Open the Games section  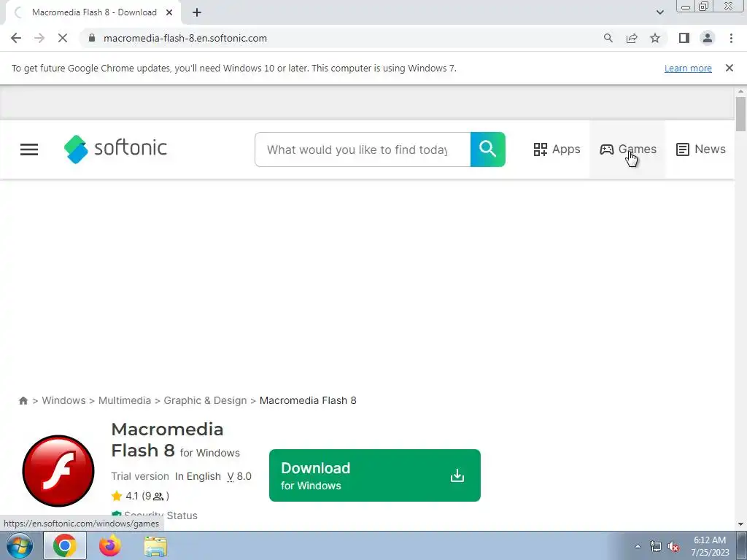(x=627, y=149)
